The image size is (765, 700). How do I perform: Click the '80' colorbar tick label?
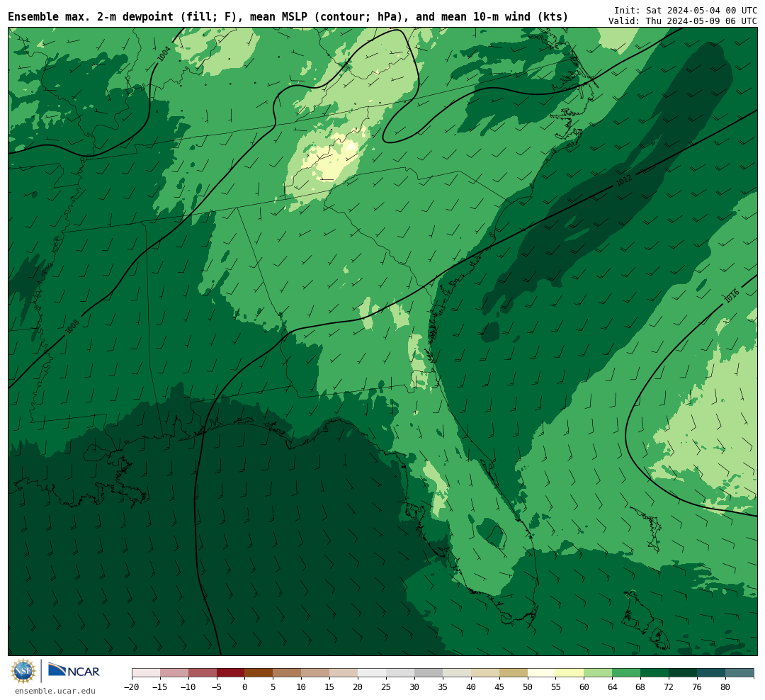pos(725,687)
